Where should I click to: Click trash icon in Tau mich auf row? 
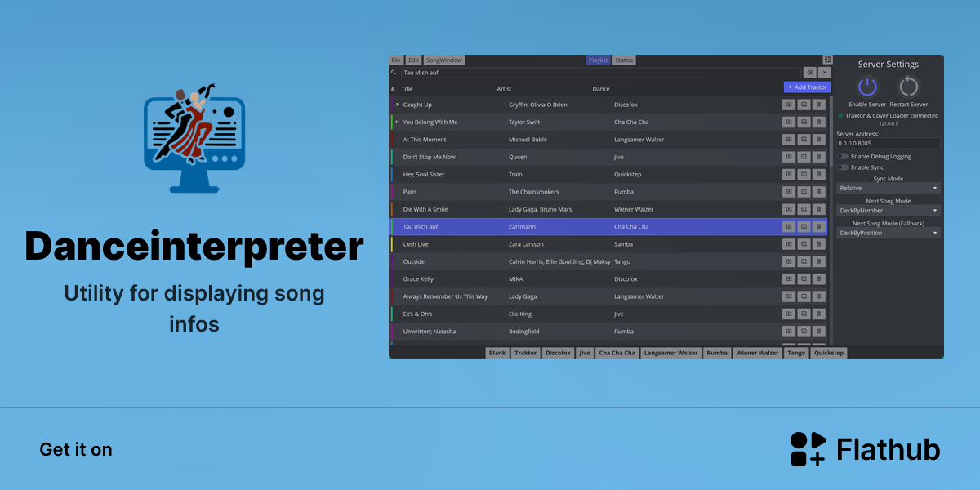[819, 226]
